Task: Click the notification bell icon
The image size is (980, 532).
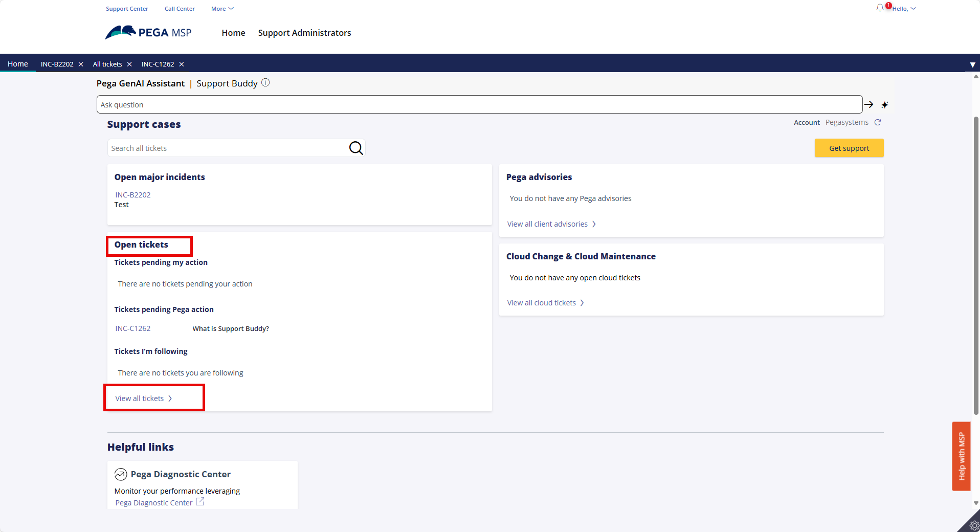Action: 879,8
